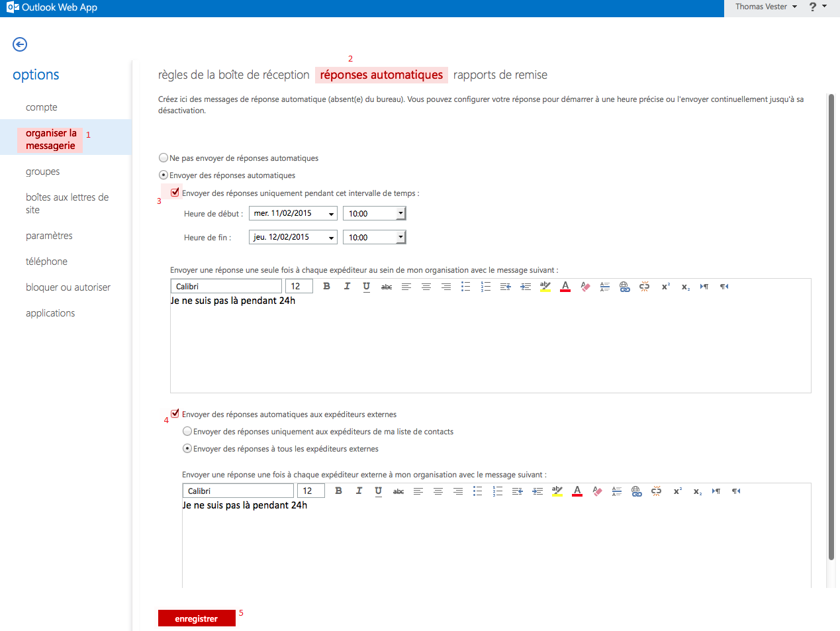Pick font color in external message editor
Screen dimensions: 840x631
point(577,491)
